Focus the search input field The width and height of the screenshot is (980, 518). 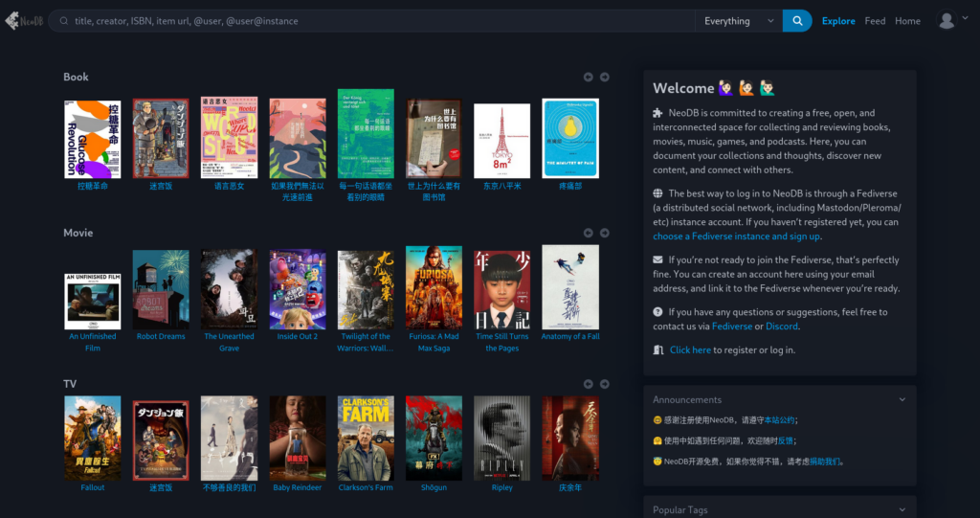[372, 21]
